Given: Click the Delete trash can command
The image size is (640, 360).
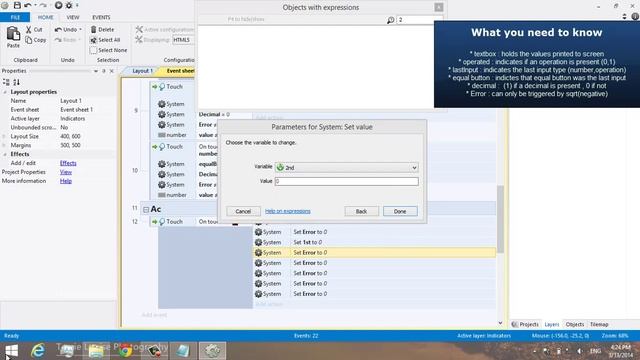Looking at the screenshot, I should click(102, 29).
